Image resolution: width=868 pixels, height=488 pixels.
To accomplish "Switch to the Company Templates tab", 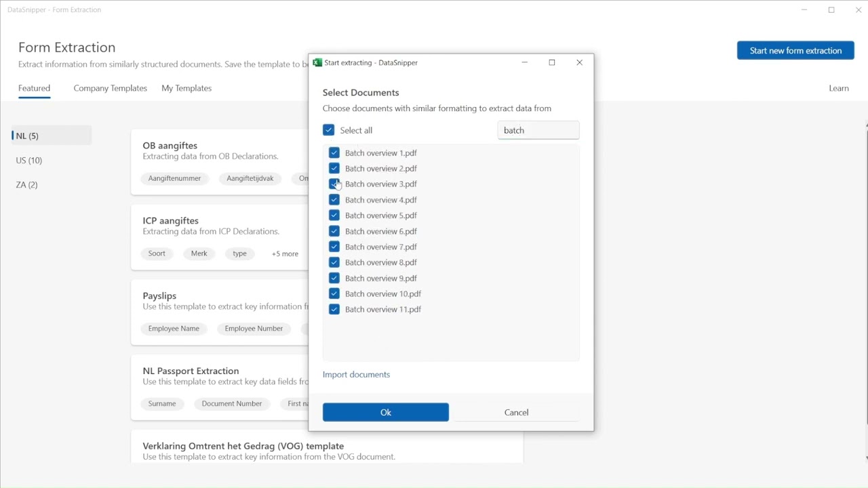I will coord(111,88).
